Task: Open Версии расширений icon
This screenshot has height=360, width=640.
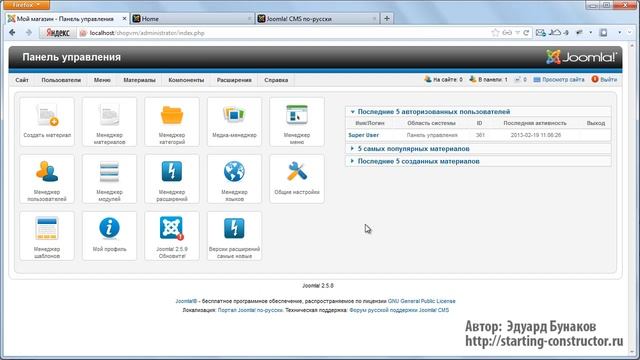Action: pyautogui.click(x=234, y=236)
